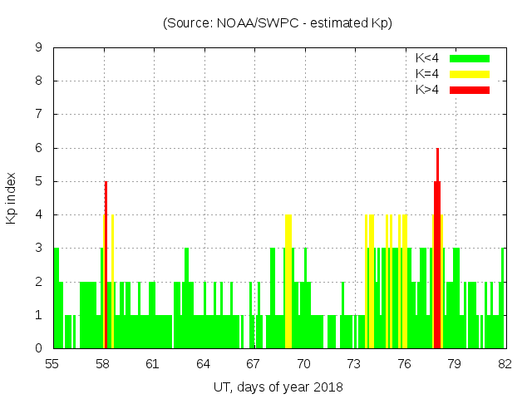The image size is (532, 399).
Task: Click the x-axis tick label 55
Action: pos(52,363)
